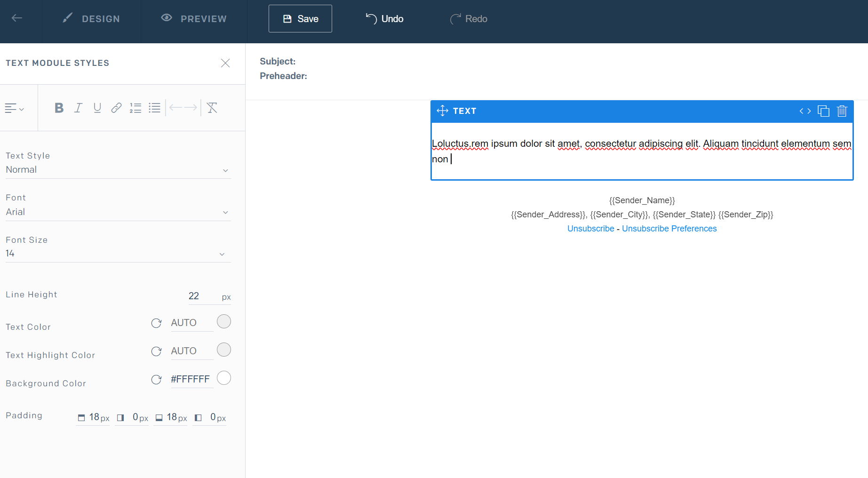Viewport: 868px width, 478px height.
Task: Toggle bold formatting
Action: [x=58, y=108]
